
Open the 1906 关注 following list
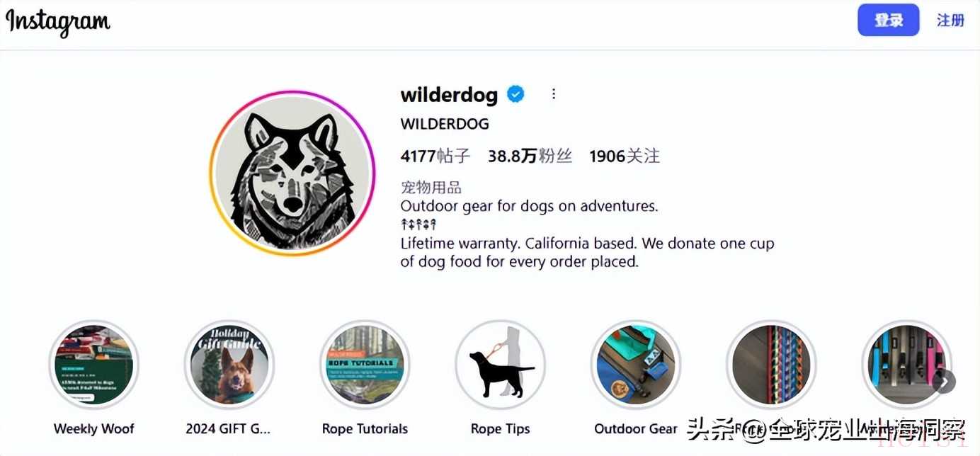625,156
